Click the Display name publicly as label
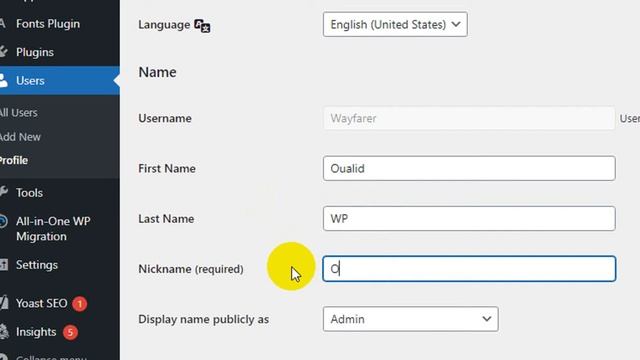Viewport: 640px width, 360px height. 204,319
